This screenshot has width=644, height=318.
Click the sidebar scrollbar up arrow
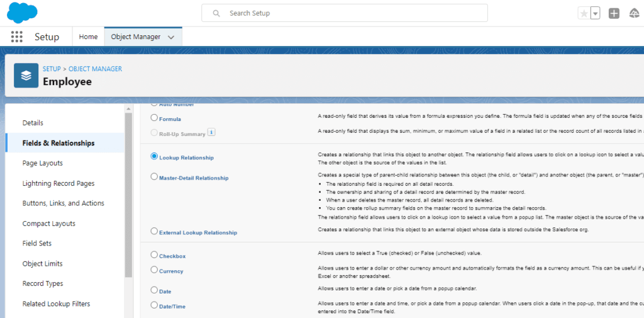click(x=128, y=108)
